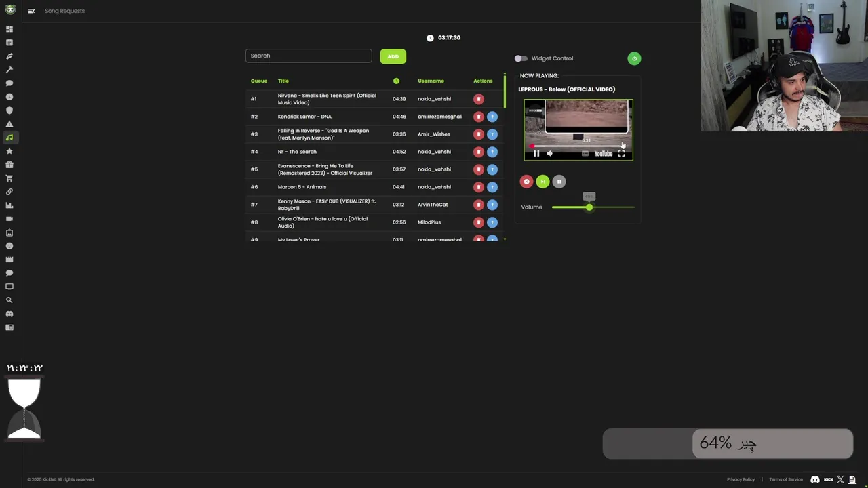Pause the YouTube video player

536,154
